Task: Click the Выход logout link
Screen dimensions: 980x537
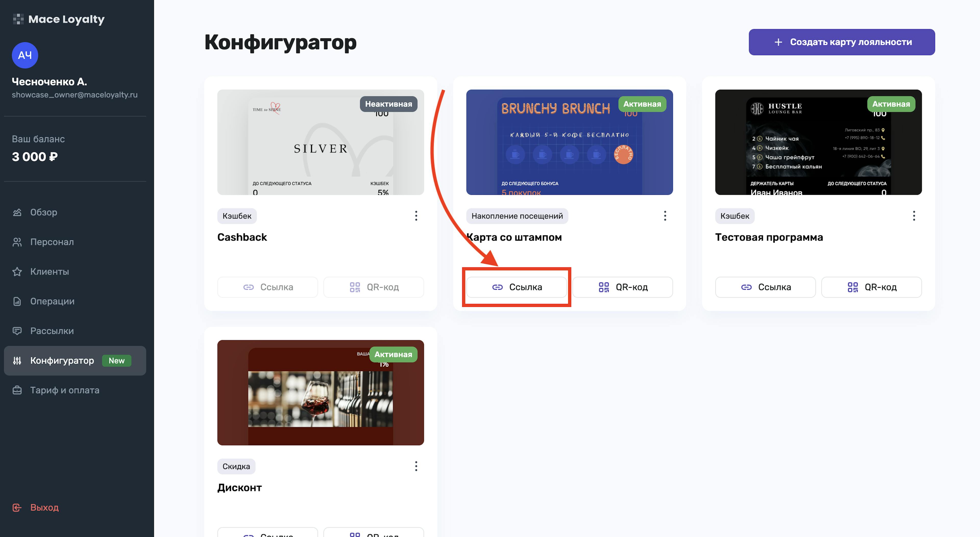Action: [x=35, y=507]
